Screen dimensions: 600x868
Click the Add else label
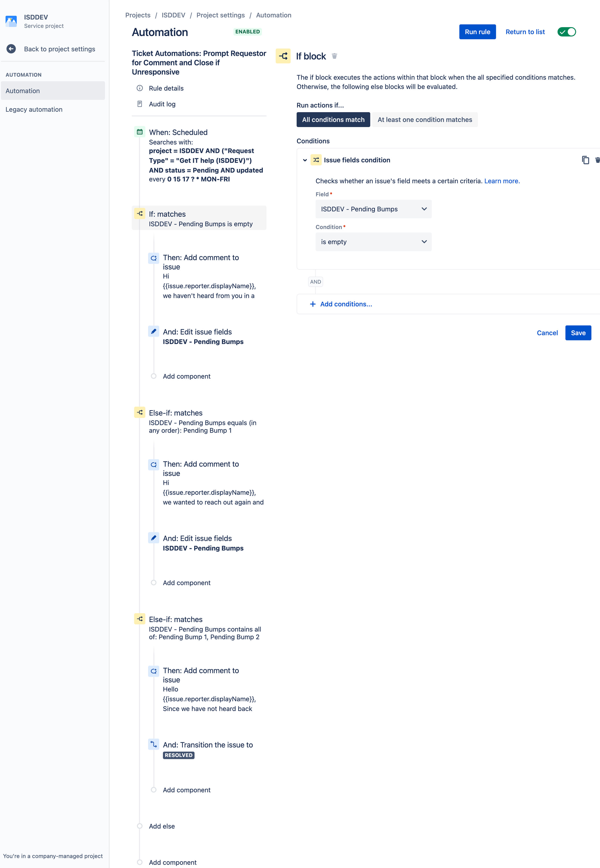pos(162,826)
